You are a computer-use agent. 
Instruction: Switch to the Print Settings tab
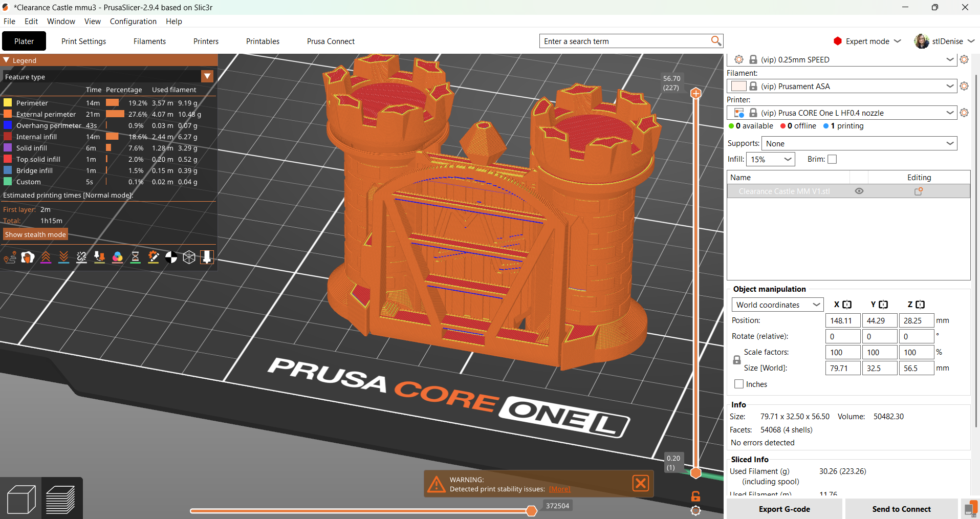tap(83, 41)
